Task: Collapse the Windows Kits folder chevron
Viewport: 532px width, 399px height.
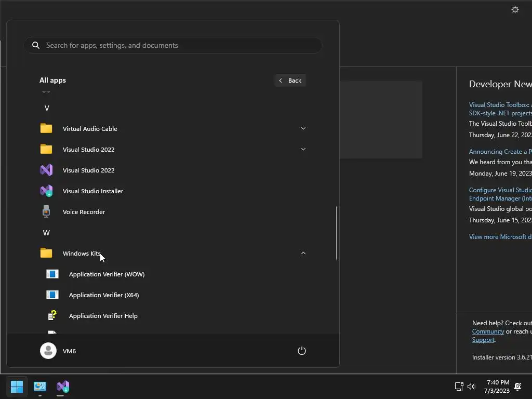Action: tap(303, 253)
